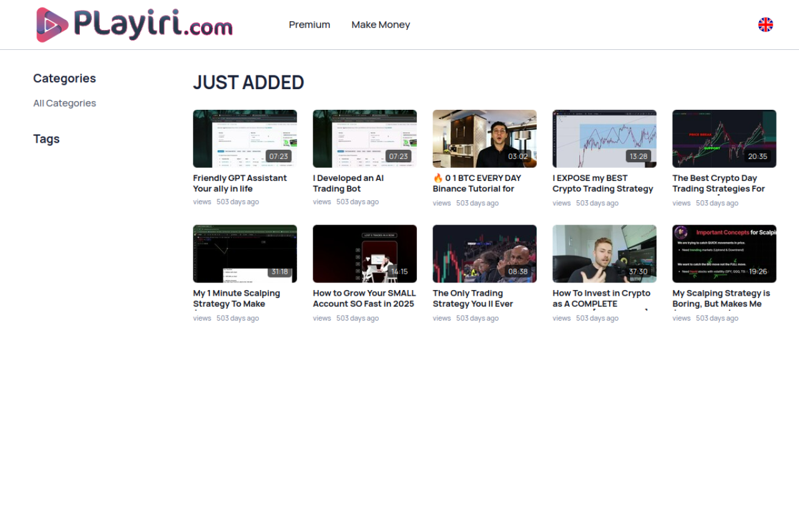The height and width of the screenshot is (532, 799).
Task: Open the UK flag language selector
Action: (x=765, y=24)
